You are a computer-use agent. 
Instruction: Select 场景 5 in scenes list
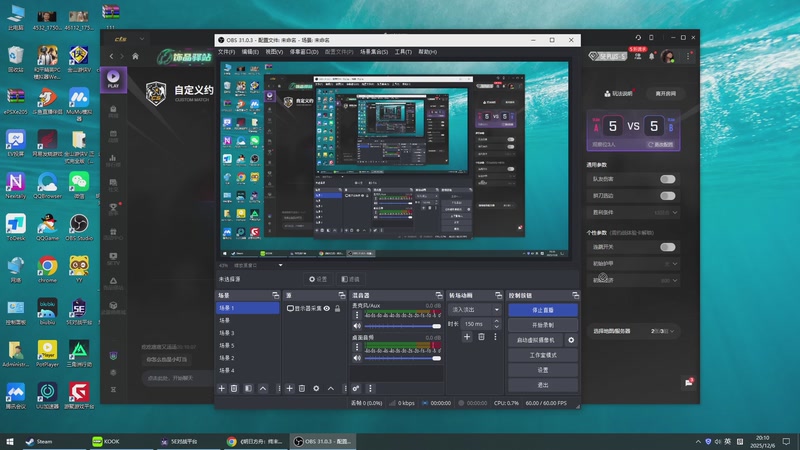pyautogui.click(x=247, y=345)
